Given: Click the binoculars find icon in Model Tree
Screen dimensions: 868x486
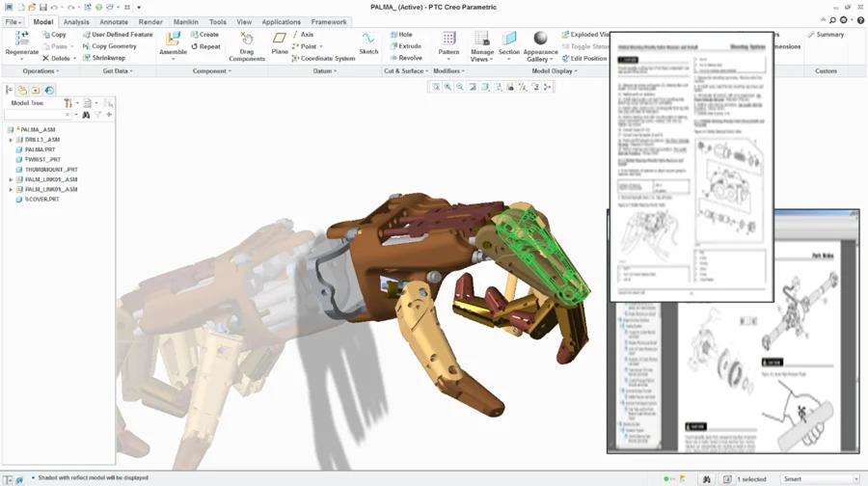Looking at the screenshot, I should coord(86,115).
